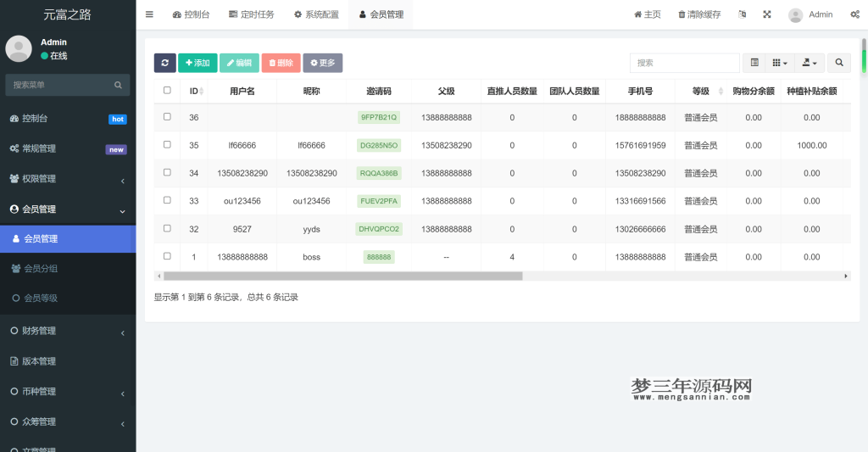Collapse the 会员管理 parent menu
Viewport: 868px width, 452px height.
68,209
